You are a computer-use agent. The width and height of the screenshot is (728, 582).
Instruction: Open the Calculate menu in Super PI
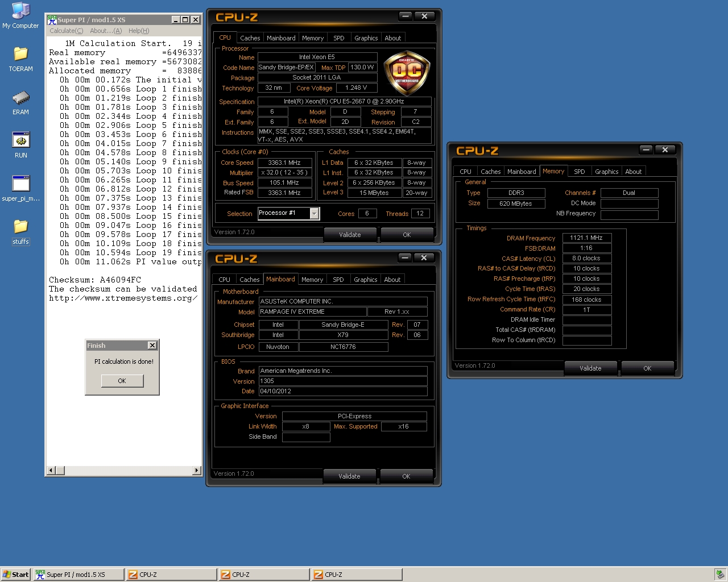[x=66, y=31]
